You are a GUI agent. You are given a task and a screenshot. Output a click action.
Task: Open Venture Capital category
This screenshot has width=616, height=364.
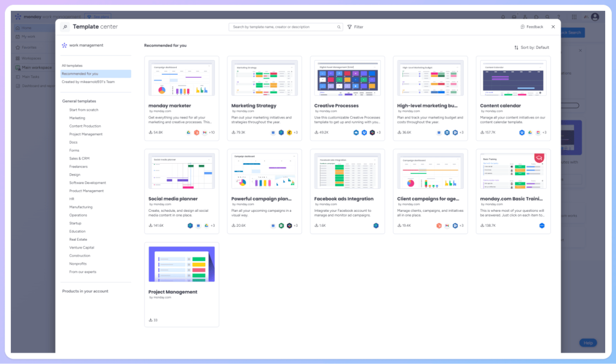tap(82, 248)
